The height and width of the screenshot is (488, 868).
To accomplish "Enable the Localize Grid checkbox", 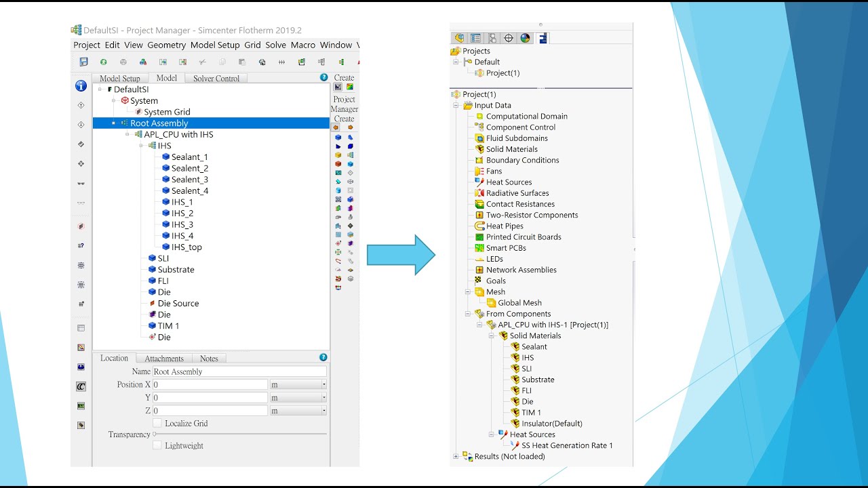I will tap(157, 423).
